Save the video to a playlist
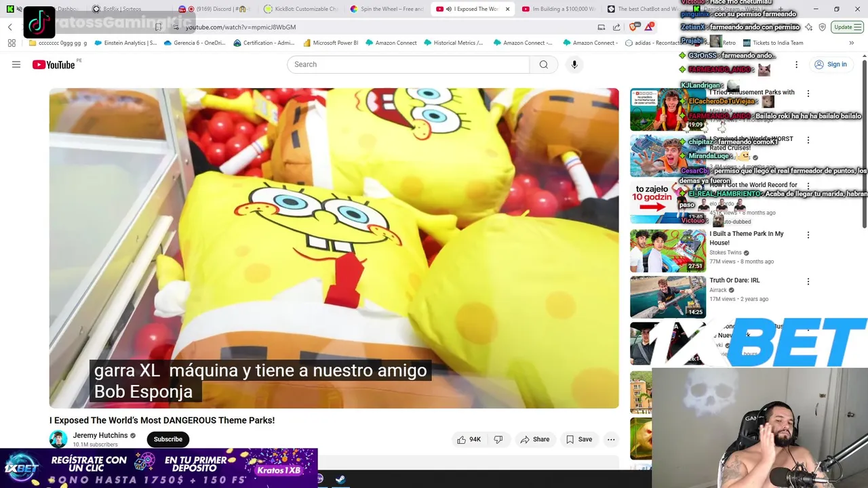This screenshot has height=488, width=868. tap(579, 439)
